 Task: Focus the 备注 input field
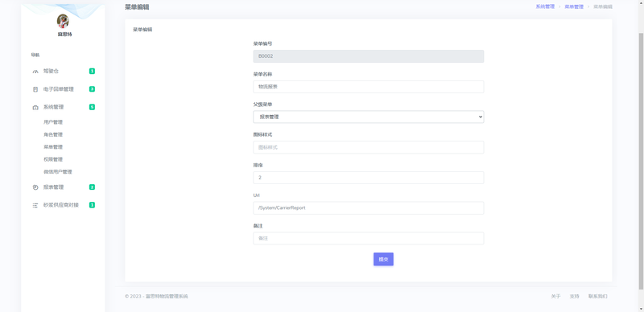[369, 239]
